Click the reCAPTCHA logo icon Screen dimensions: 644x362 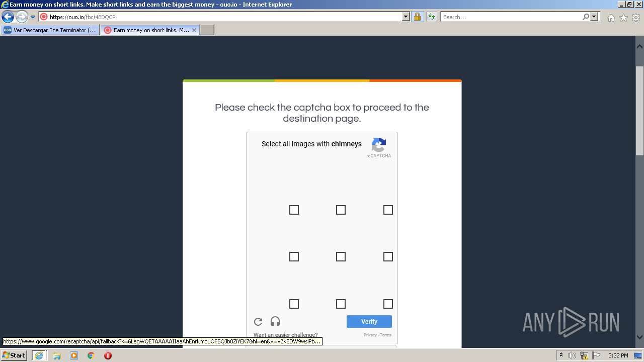pyautogui.click(x=379, y=145)
